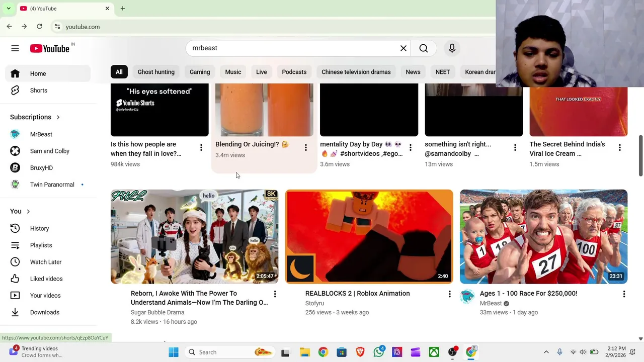
Task: Open Home in sidebar
Action: click(x=48, y=73)
